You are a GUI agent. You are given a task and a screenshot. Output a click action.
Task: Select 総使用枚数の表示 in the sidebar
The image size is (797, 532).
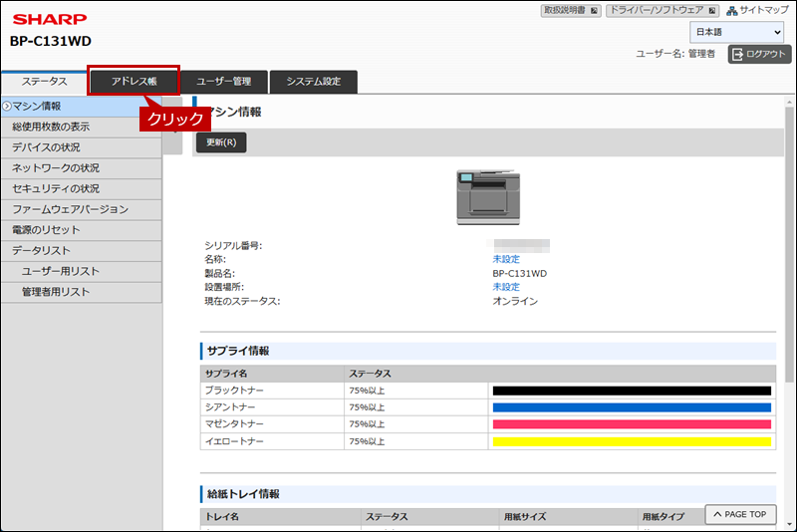pyautogui.click(x=82, y=128)
